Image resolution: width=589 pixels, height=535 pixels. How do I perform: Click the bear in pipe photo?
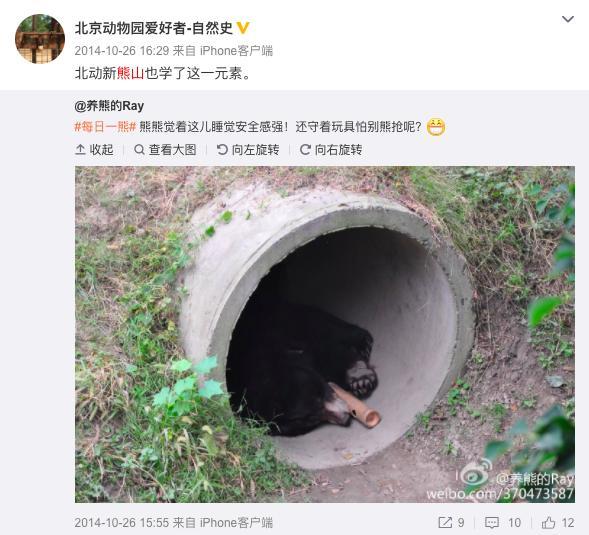(325, 334)
